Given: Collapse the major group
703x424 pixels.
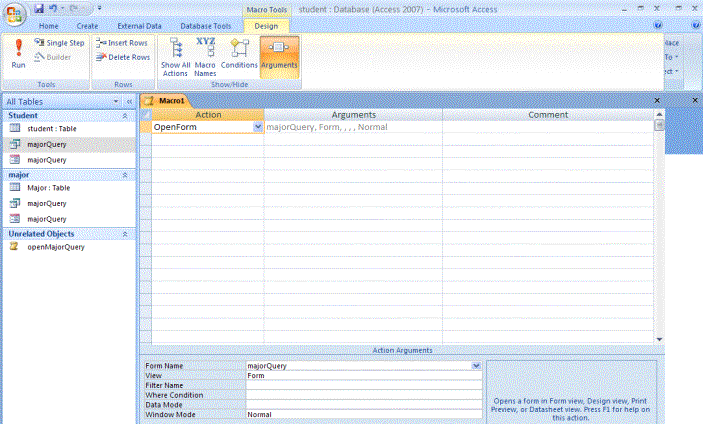Looking at the screenshot, I should (x=125, y=175).
